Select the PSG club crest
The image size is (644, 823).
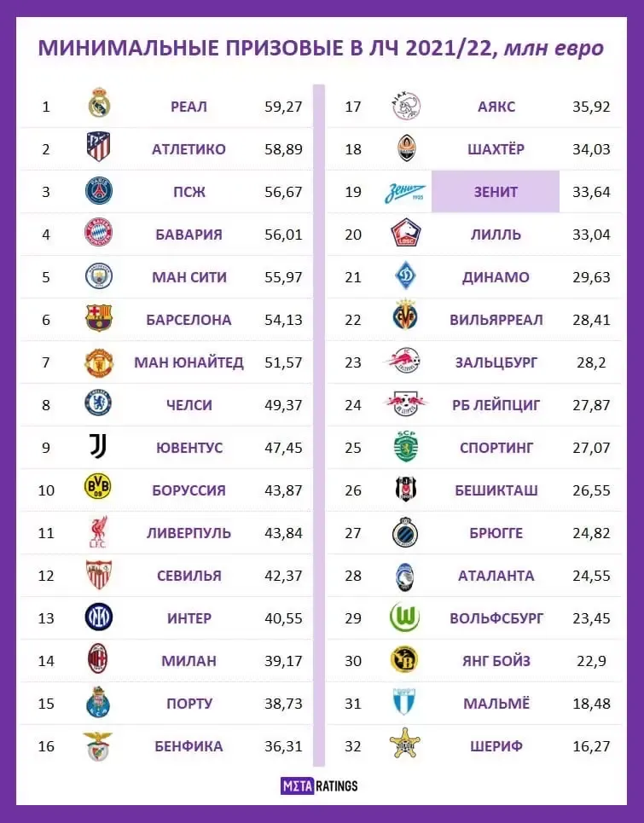pos(99,192)
